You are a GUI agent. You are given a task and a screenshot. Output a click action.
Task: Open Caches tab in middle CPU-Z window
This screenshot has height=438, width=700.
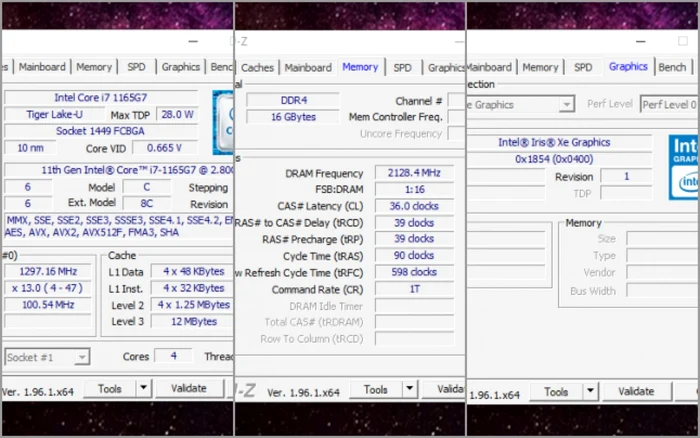pos(257,68)
